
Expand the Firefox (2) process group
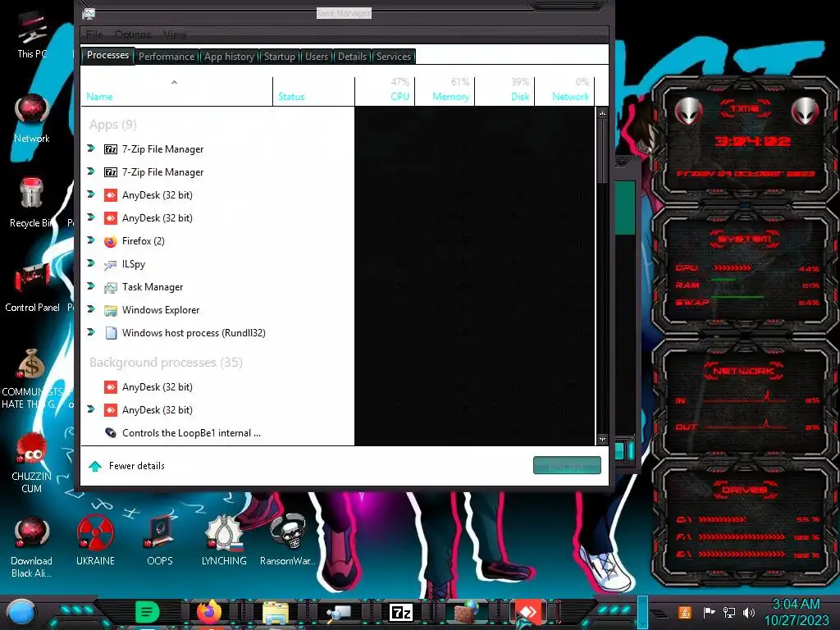(x=91, y=240)
